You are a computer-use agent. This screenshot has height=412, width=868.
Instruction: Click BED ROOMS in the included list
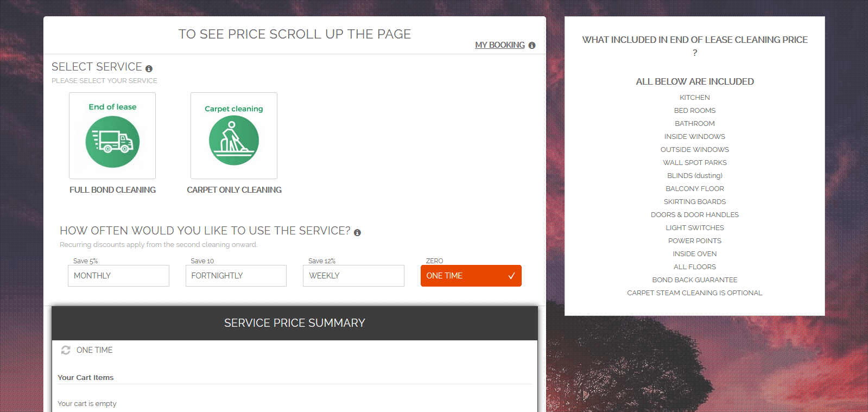695,111
